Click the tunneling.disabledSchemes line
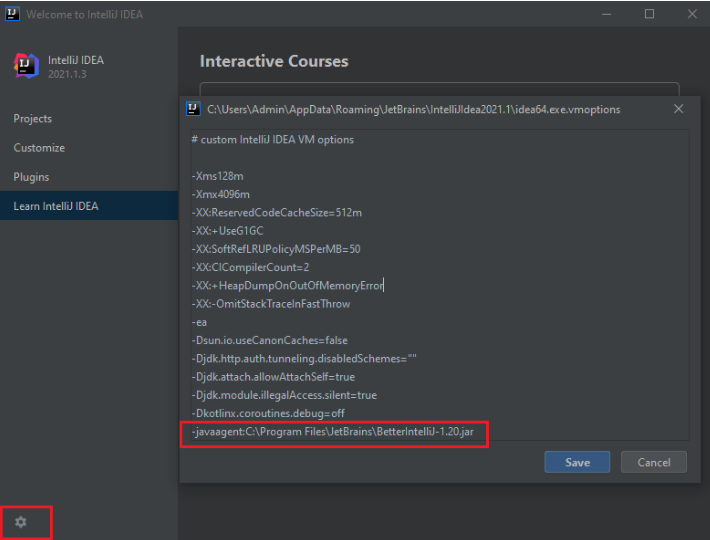 pos(304,358)
